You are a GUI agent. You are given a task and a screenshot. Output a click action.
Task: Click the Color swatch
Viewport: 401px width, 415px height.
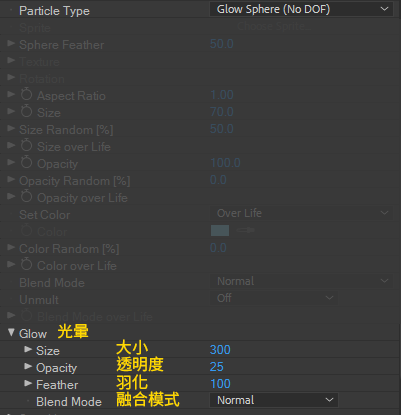click(220, 230)
